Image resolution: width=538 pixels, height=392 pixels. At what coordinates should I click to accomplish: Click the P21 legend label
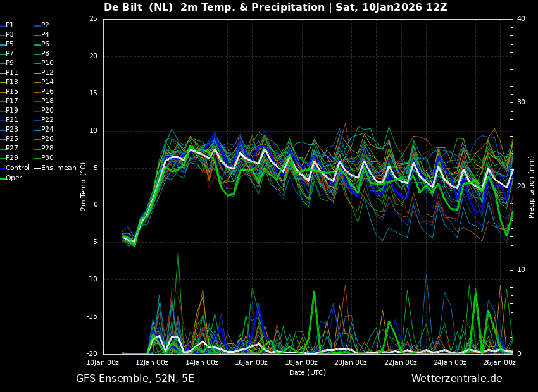(x=11, y=120)
